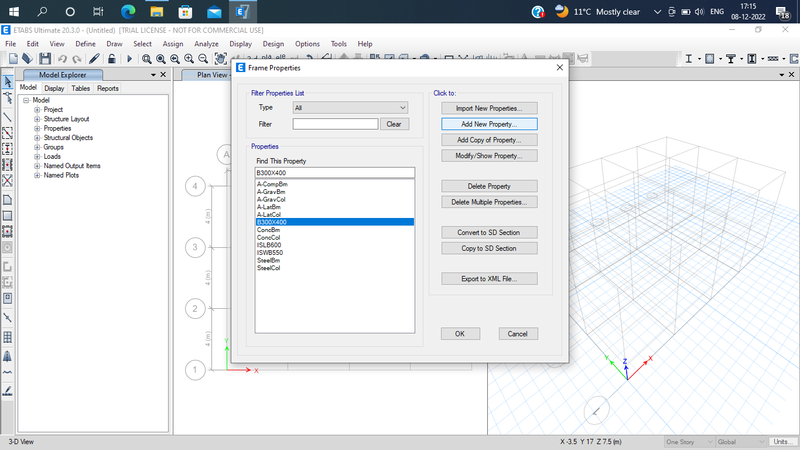Click Add Copy of Property button

coord(489,140)
